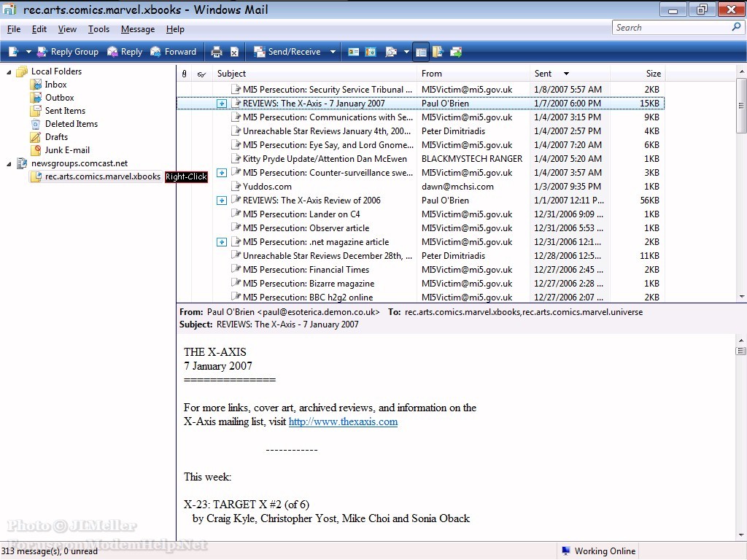Select the Local Folders root item
Viewport: 747px width, 560px height.
(56, 71)
